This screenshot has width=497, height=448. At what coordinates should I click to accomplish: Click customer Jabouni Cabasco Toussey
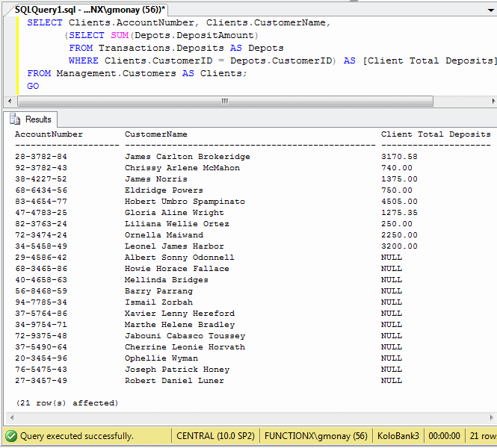(185, 336)
